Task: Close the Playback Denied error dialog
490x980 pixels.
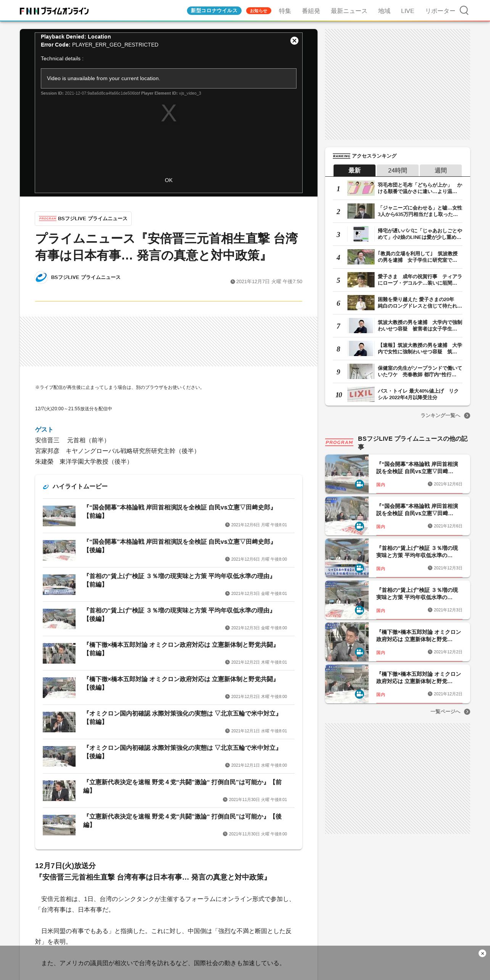Action: tap(294, 40)
